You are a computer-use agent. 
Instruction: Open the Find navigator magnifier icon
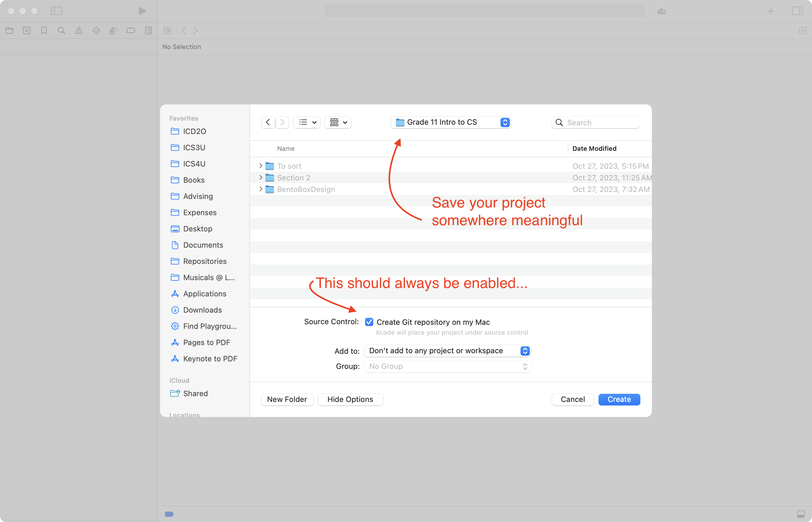pyautogui.click(x=61, y=30)
